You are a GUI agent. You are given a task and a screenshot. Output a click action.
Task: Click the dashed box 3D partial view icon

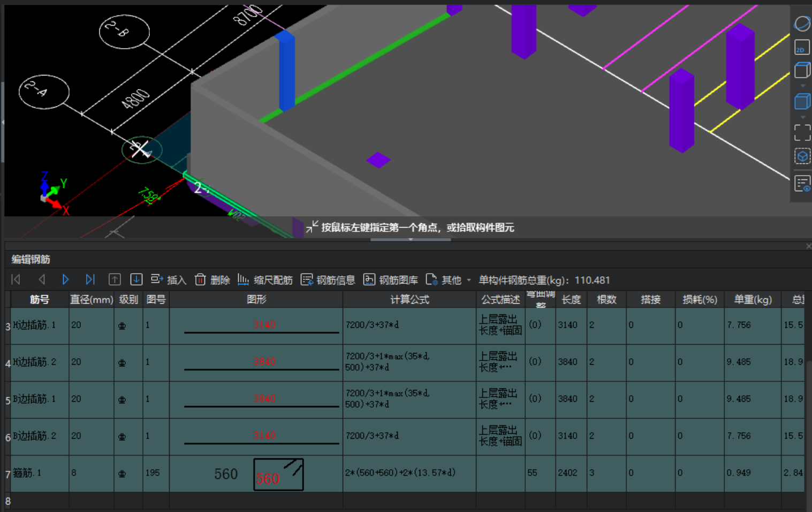(x=802, y=156)
